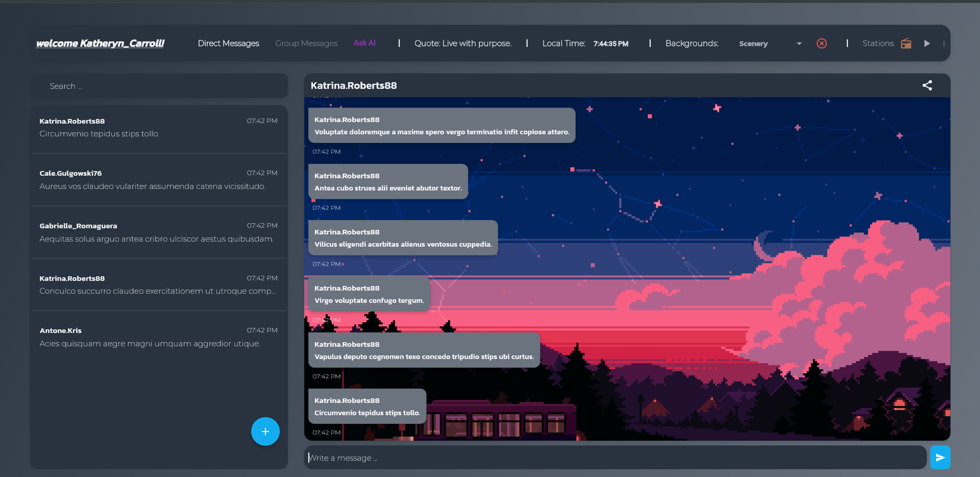Switch to the Direct Messages tab
The width and height of the screenshot is (980, 477).
(x=229, y=43)
